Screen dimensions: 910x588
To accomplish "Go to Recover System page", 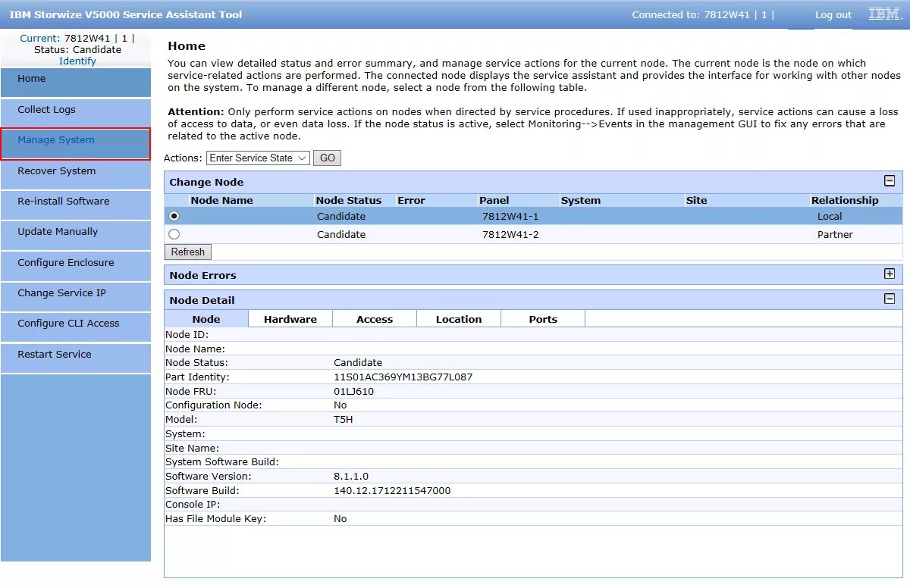I will tap(76, 175).
